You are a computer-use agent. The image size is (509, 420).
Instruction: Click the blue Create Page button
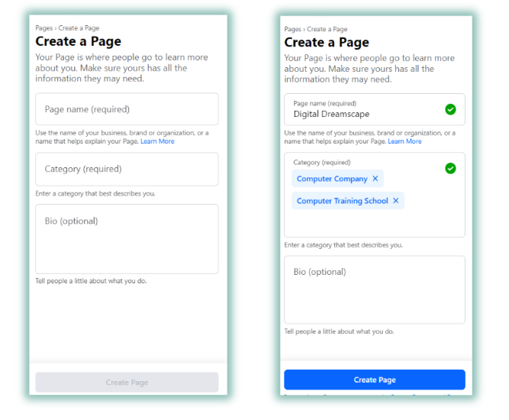(375, 380)
